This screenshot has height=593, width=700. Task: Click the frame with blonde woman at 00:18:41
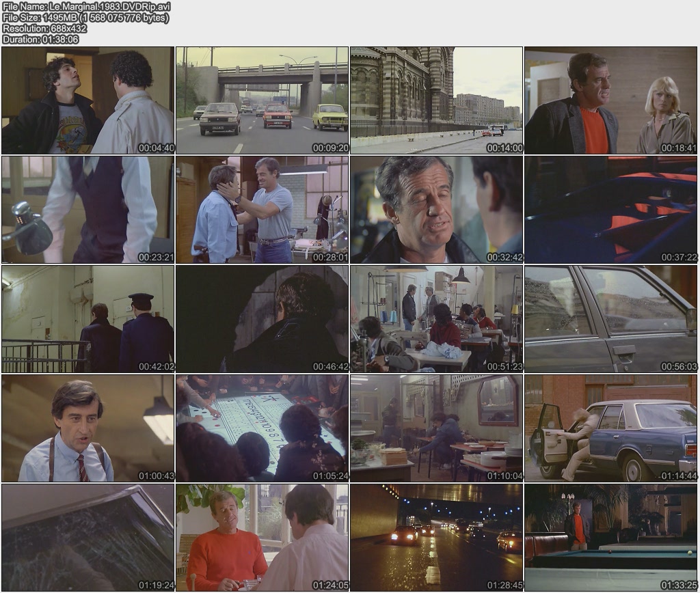tap(611, 100)
